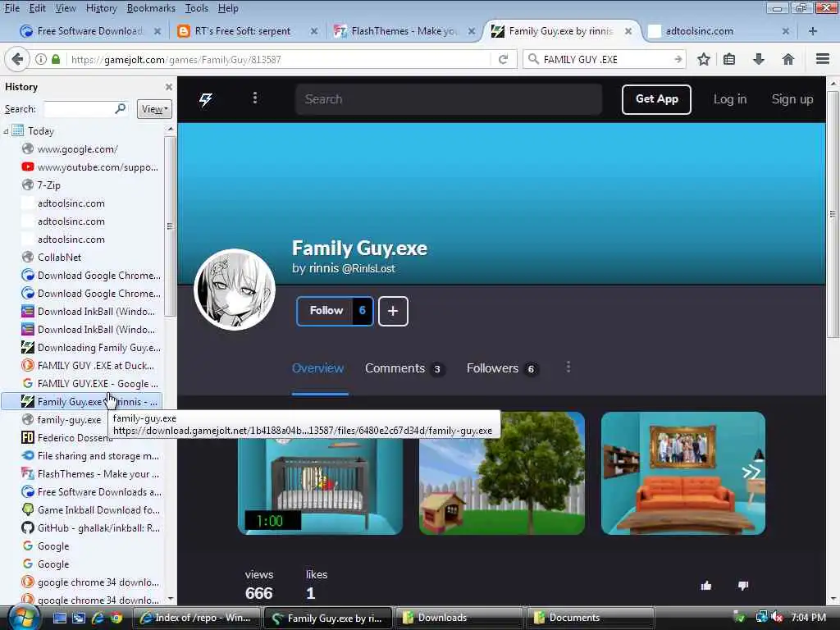Viewport: 840px width, 630px height.
Task: Click the Sign up link
Action: (x=792, y=99)
